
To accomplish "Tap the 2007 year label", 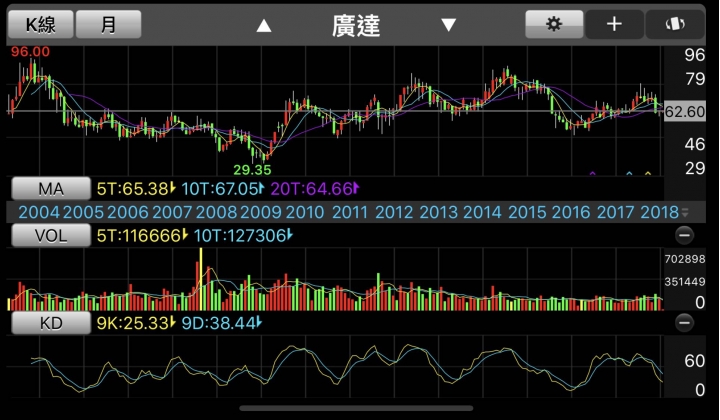I will click(x=172, y=213).
